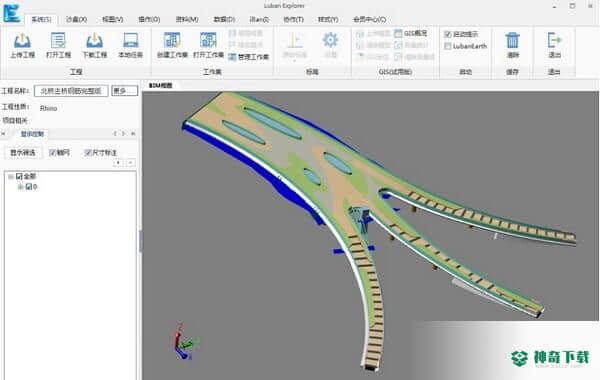Expand the tree node labeled 0

pyautogui.click(x=21, y=187)
